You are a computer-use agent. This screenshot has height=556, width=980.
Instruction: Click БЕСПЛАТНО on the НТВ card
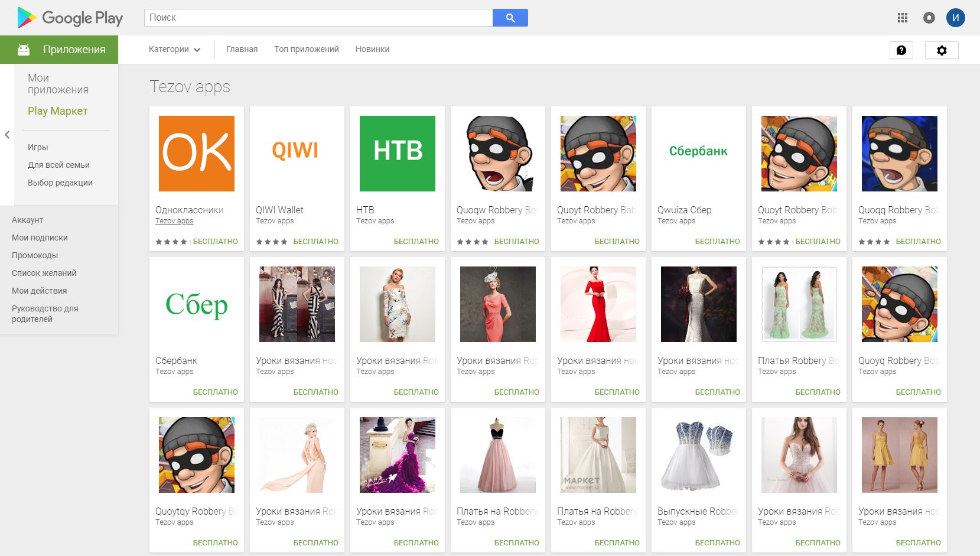click(416, 242)
